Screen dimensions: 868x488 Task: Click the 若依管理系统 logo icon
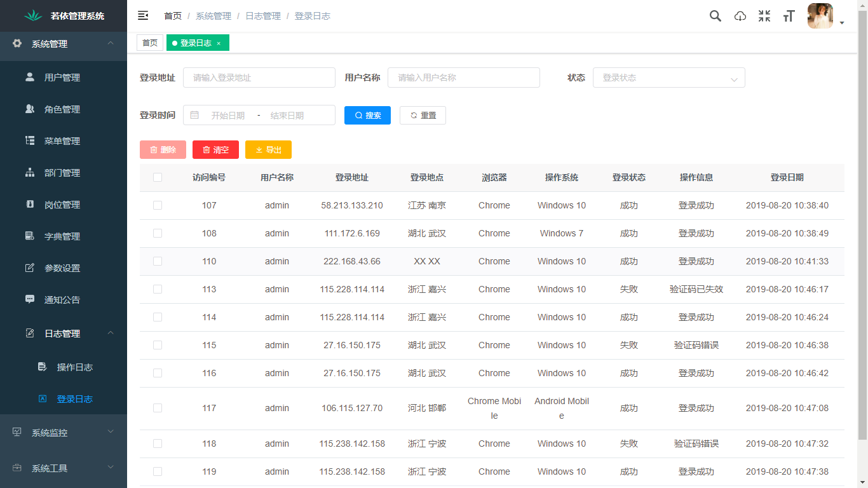click(33, 16)
